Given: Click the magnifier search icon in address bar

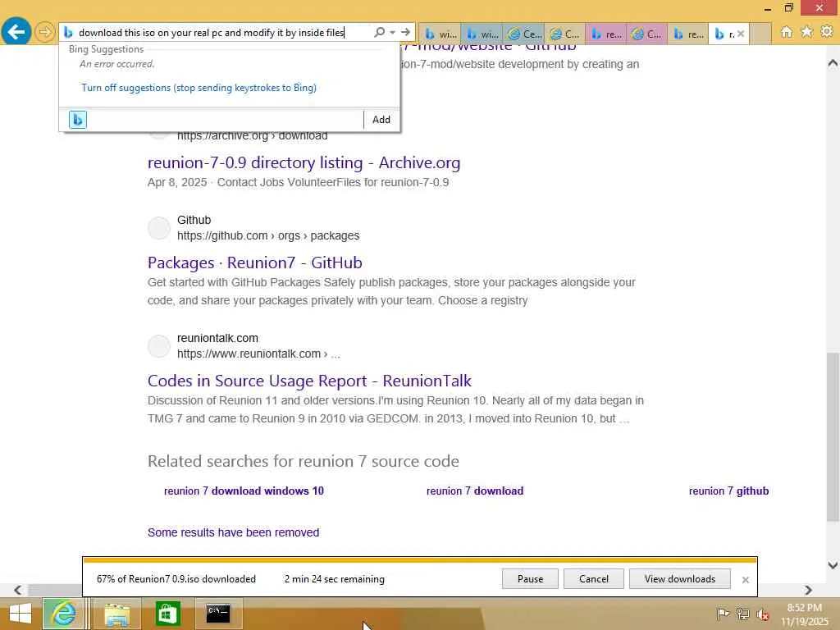Looking at the screenshot, I should coord(379,32).
